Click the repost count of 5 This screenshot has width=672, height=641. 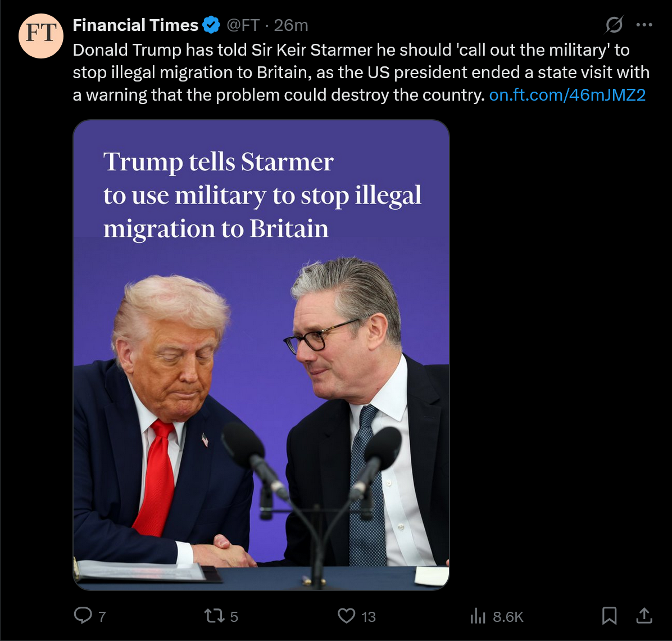coord(234,617)
